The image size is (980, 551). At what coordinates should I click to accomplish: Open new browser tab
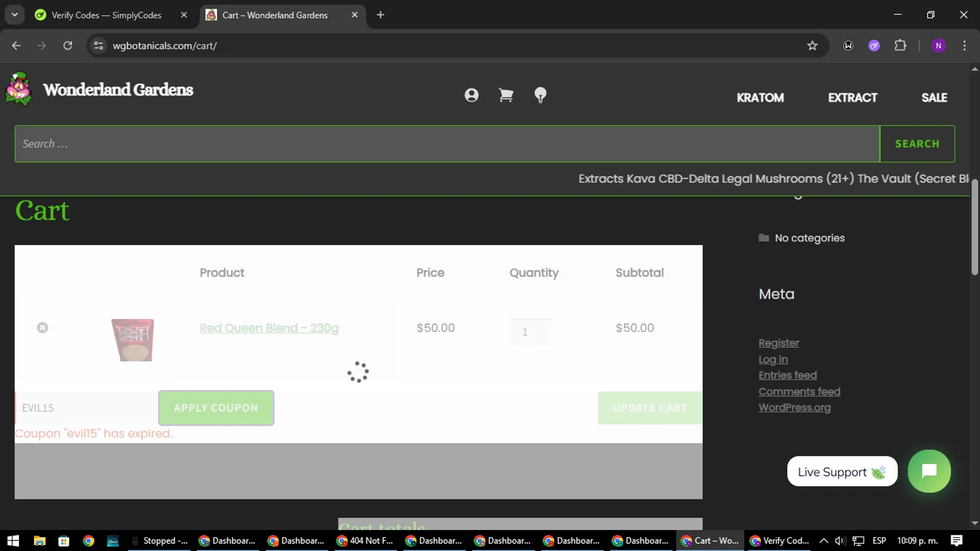click(x=380, y=15)
